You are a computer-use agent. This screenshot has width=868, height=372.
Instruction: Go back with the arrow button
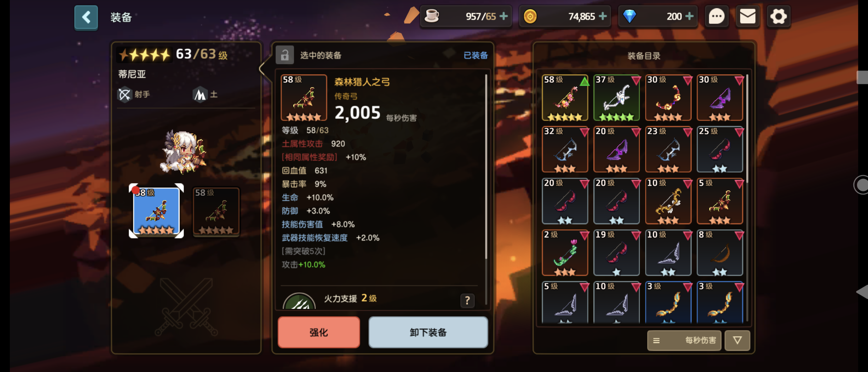(x=86, y=17)
